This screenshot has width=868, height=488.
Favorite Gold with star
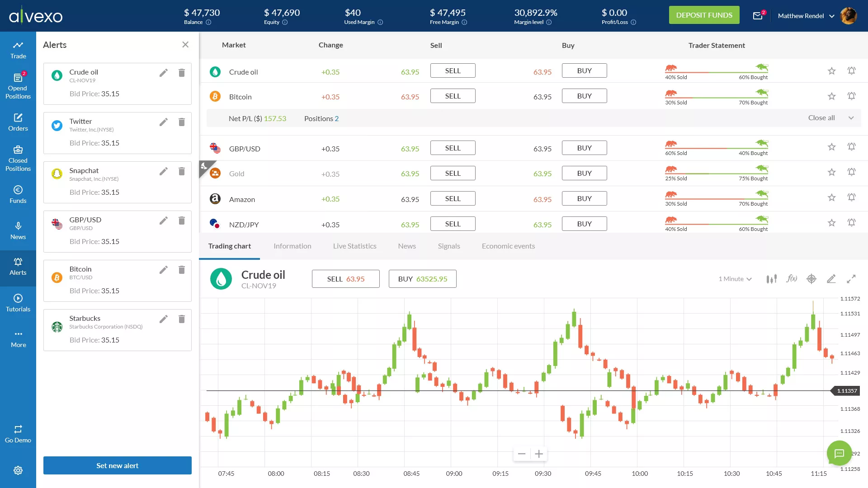click(832, 172)
